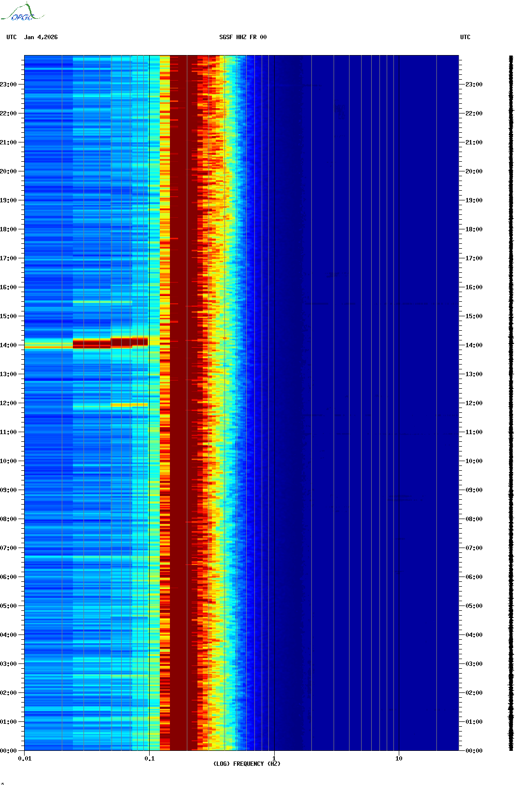
Task: Click the 03:00 label on left time axis
Action: point(8,664)
